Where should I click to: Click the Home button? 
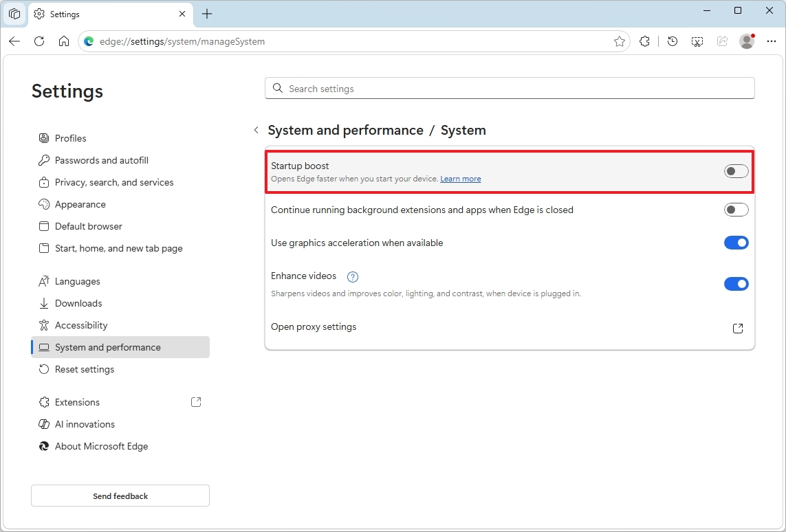(64, 41)
